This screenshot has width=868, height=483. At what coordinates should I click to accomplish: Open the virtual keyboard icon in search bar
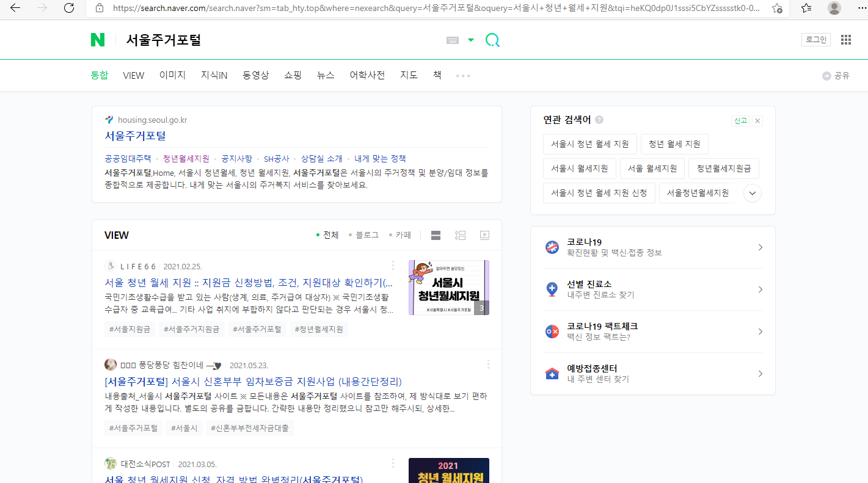click(x=453, y=40)
